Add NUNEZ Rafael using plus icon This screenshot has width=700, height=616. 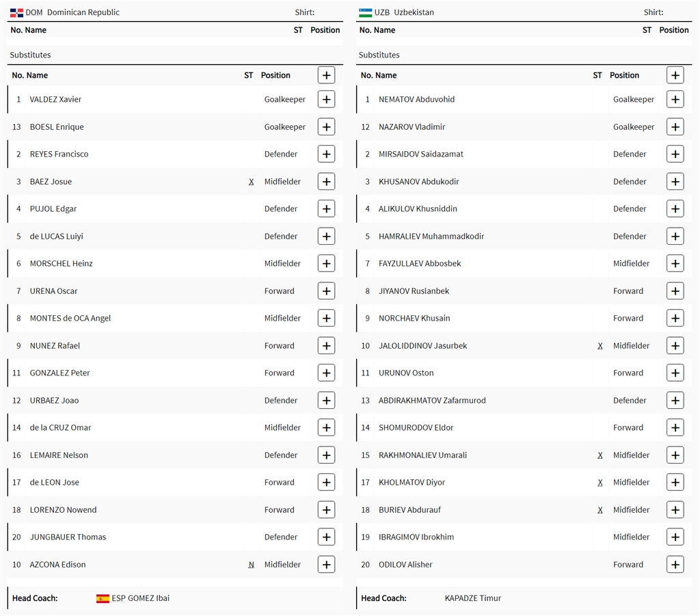326,345
